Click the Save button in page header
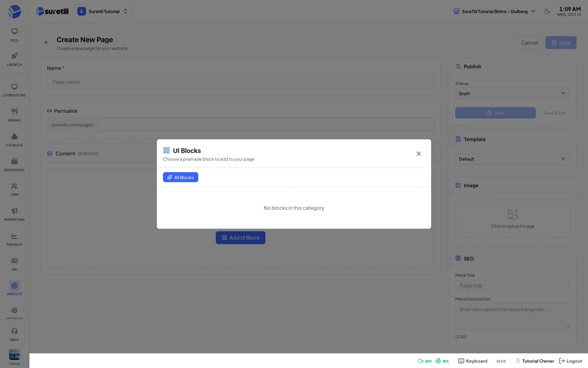 coord(561,43)
